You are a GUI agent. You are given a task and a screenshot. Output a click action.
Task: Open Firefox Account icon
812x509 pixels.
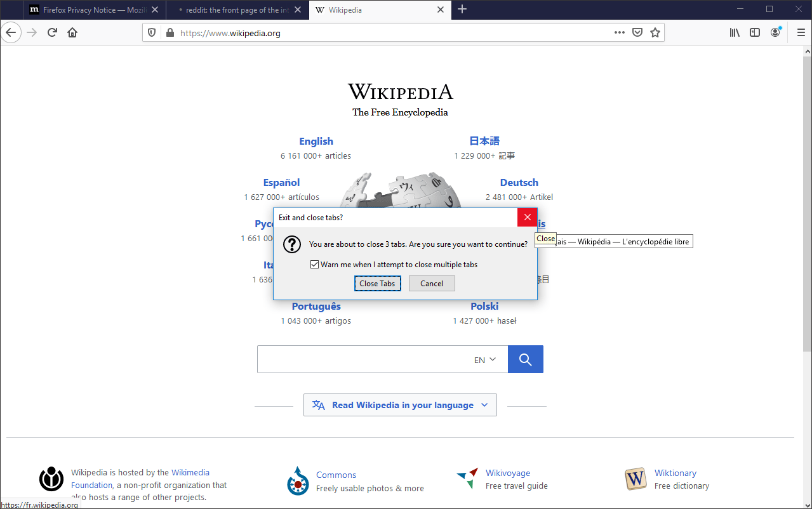coord(775,32)
